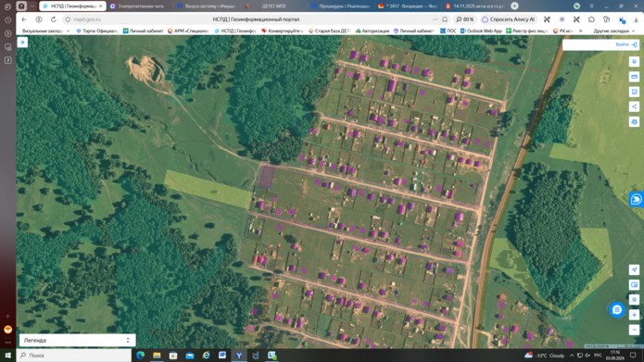Open the area selection map tool icon
The image size is (644, 362).
[x=634, y=92]
